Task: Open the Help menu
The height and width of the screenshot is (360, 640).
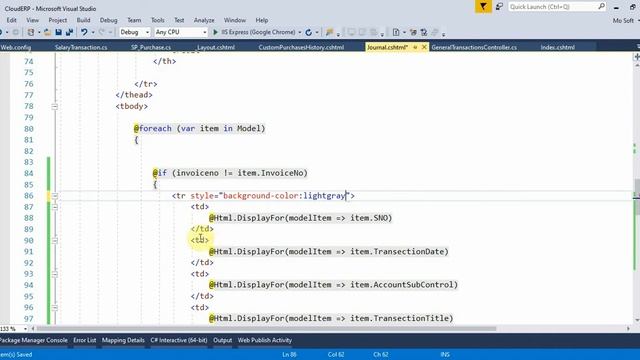Action: coord(262,20)
